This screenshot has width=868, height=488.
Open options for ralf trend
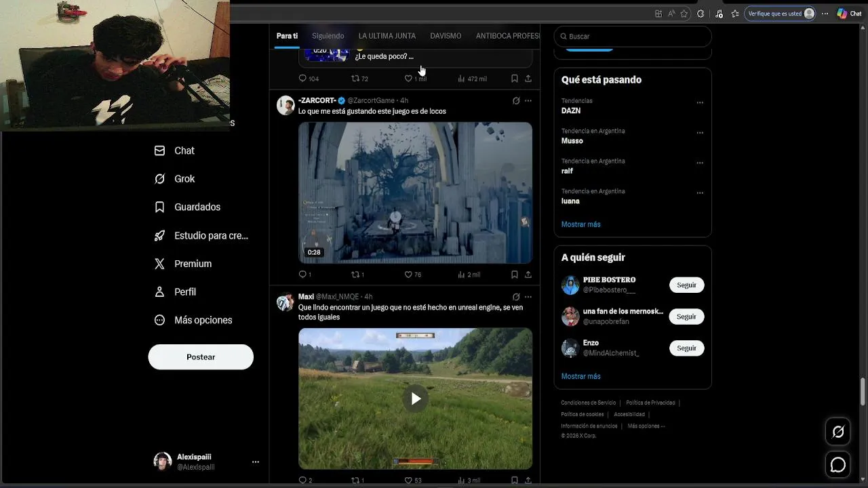click(700, 163)
